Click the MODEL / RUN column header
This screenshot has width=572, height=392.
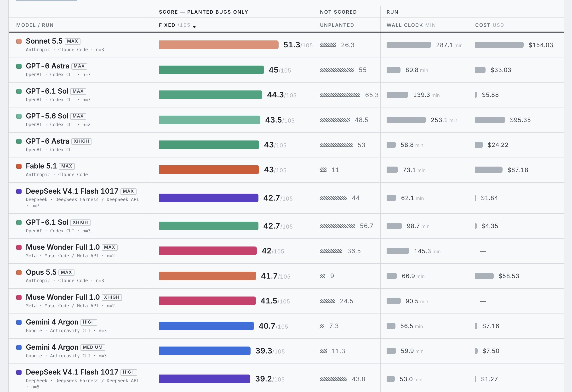[35, 25]
